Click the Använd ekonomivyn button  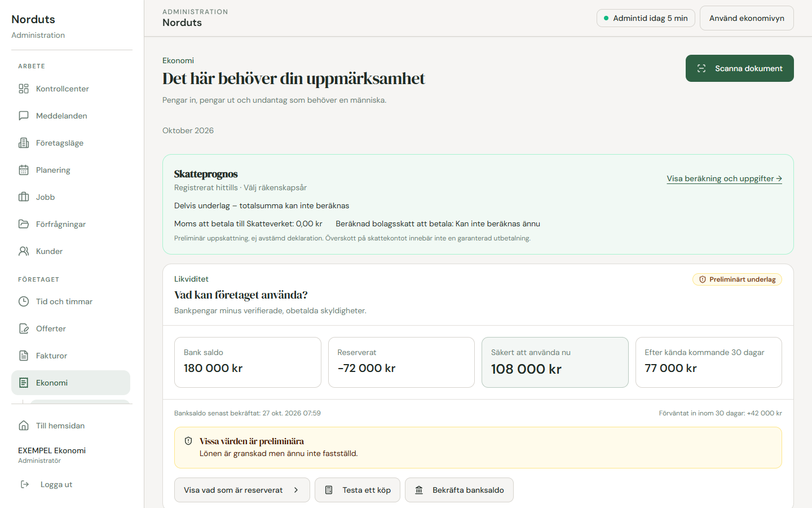click(x=747, y=18)
